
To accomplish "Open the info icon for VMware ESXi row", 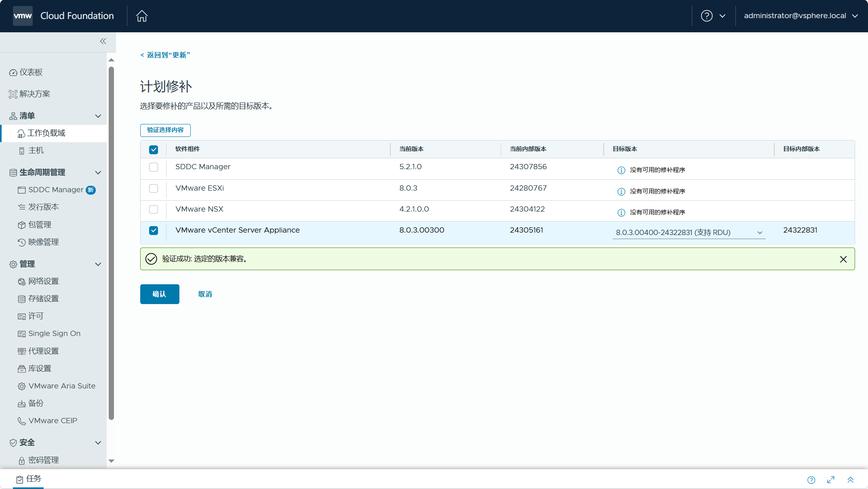I will click(x=622, y=191).
